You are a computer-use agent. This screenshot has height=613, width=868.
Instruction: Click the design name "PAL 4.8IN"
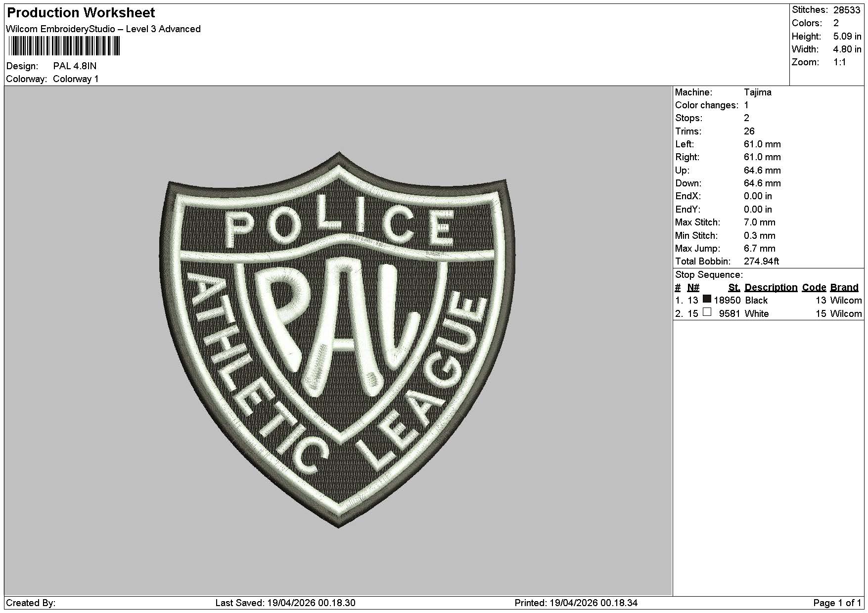click(75, 66)
